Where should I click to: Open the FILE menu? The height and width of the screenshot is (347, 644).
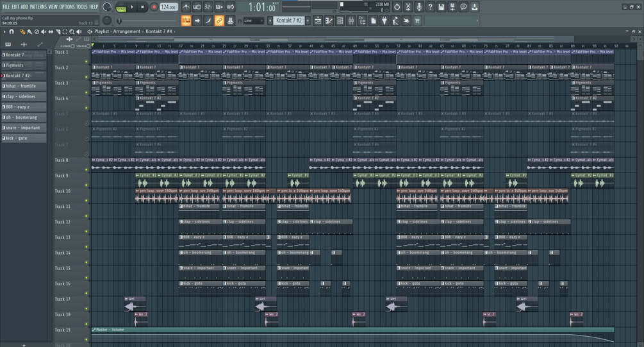pyautogui.click(x=6, y=6)
